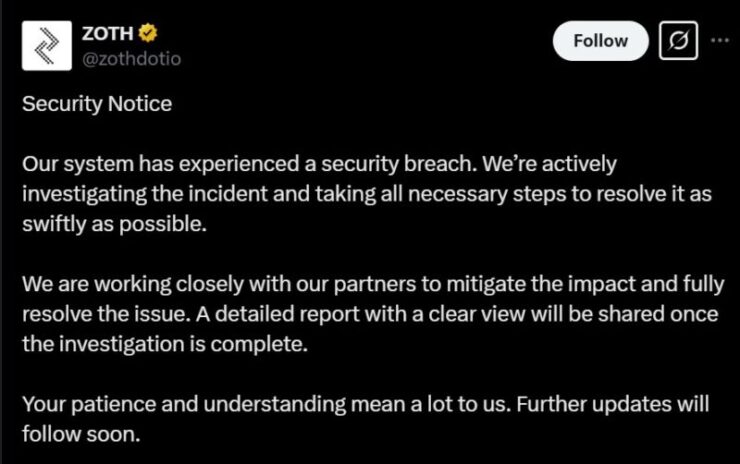The image size is (740, 464).
Task: Click the 'Security Notice' heading text
Action: click(97, 104)
